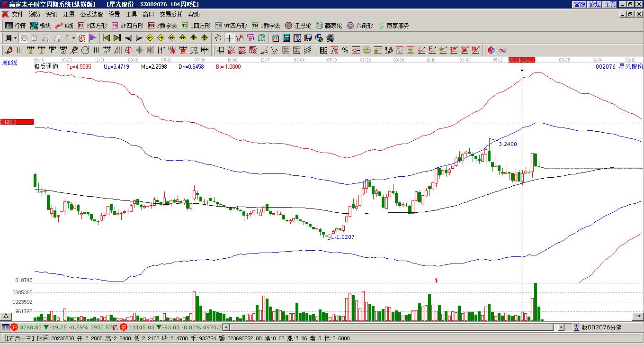Image resolution: width=644 pixels, height=345 pixels.
Task: Toggle the colored flag marker button
Action: [x=93, y=38]
